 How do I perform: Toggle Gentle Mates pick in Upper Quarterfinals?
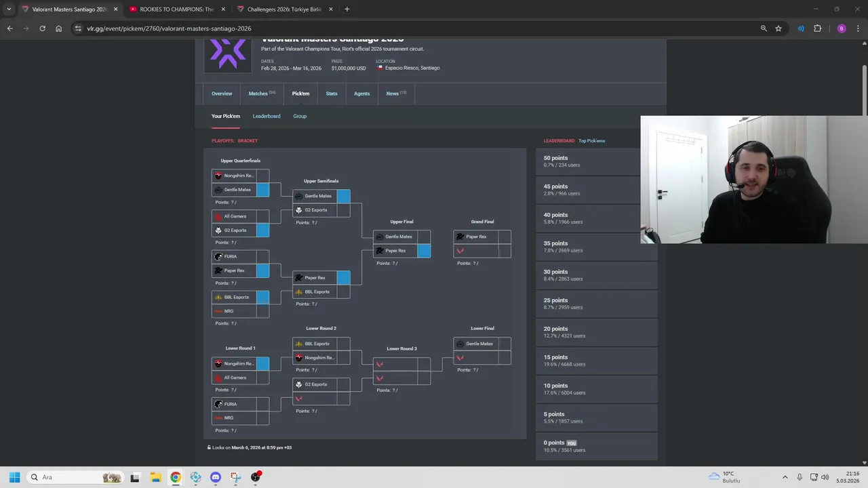coord(240,190)
